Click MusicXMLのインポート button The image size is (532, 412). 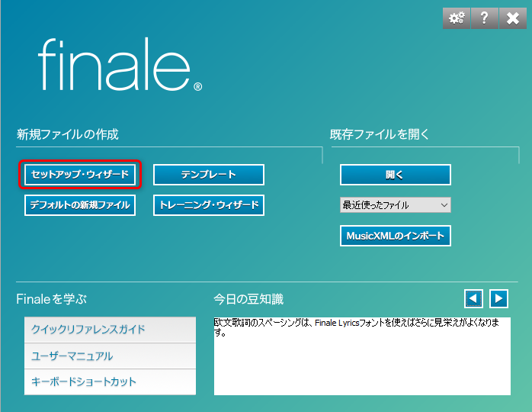396,236
